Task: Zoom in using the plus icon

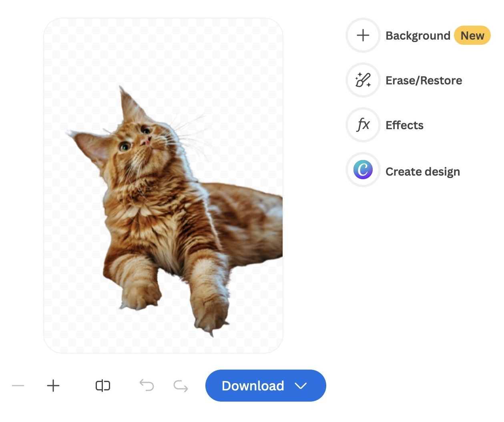Action: [53, 386]
